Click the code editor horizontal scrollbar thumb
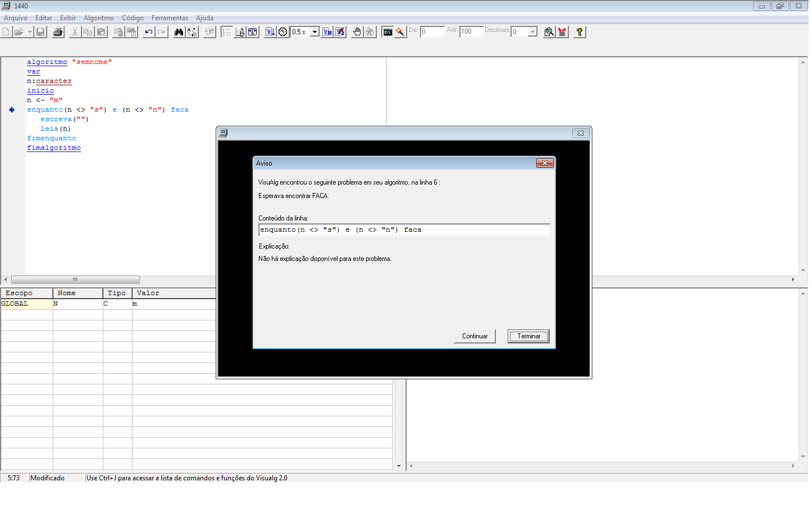The height and width of the screenshot is (505, 812). 75,280
